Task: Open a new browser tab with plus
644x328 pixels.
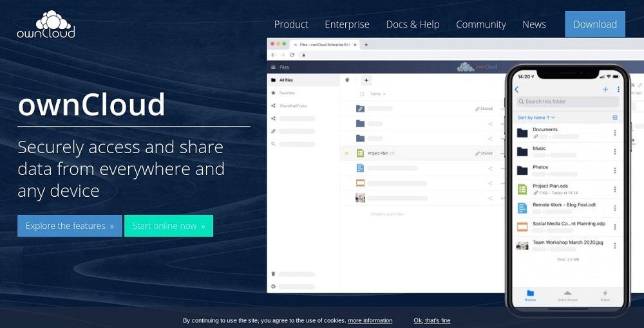Action: 366,44
